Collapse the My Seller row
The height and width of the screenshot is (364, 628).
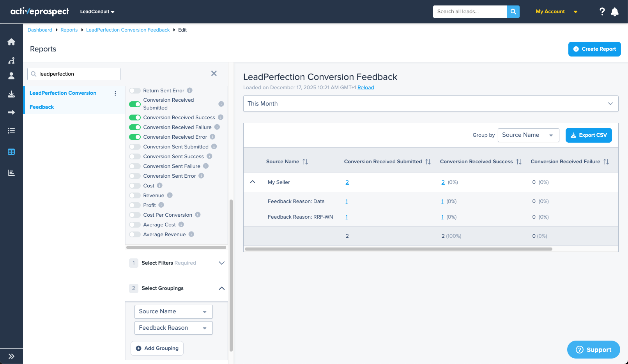pyautogui.click(x=253, y=182)
